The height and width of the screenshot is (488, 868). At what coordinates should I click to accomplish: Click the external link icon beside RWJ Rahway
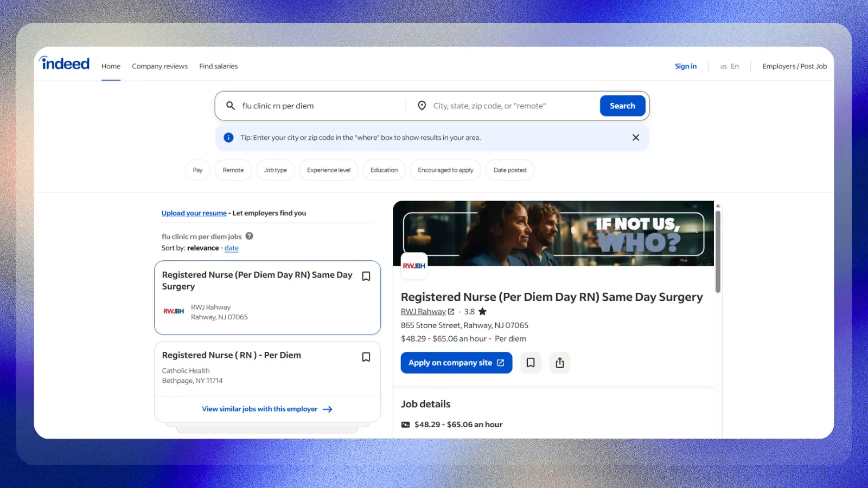[x=451, y=312]
